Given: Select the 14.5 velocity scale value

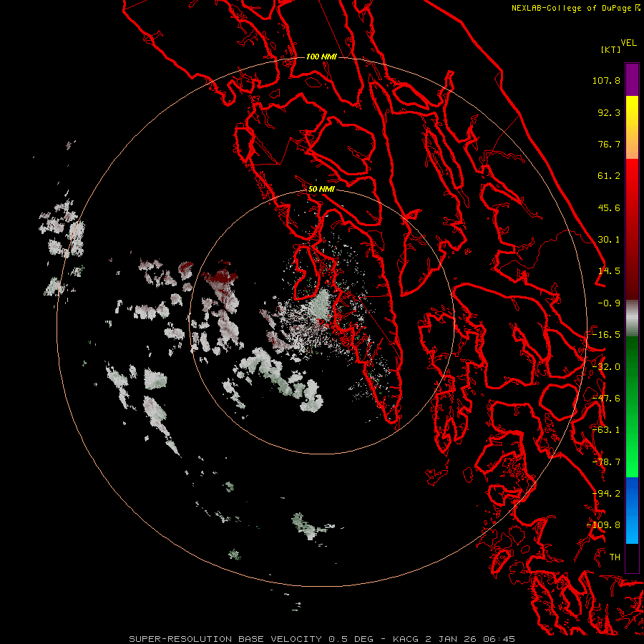Looking at the screenshot, I should [609, 271].
